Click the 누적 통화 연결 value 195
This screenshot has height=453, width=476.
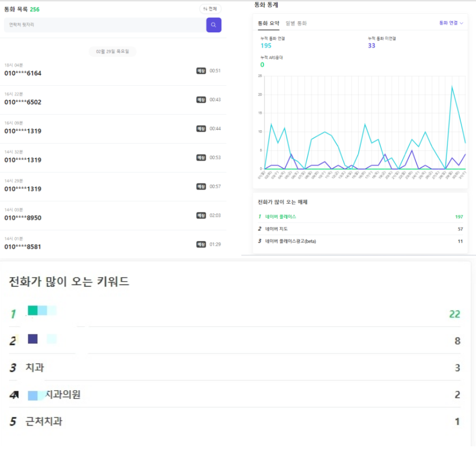[266, 46]
